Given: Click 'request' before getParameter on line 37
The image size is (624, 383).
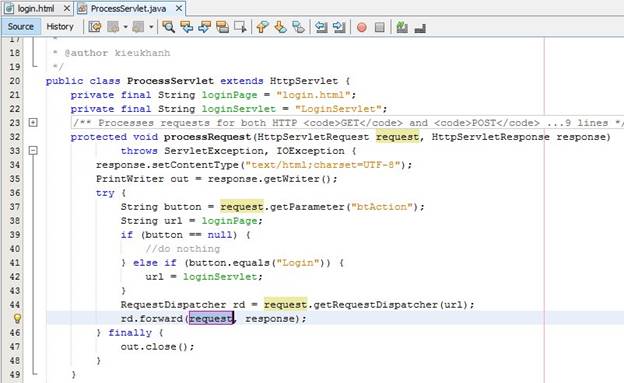Looking at the screenshot, I should click(x=242, y=207).
